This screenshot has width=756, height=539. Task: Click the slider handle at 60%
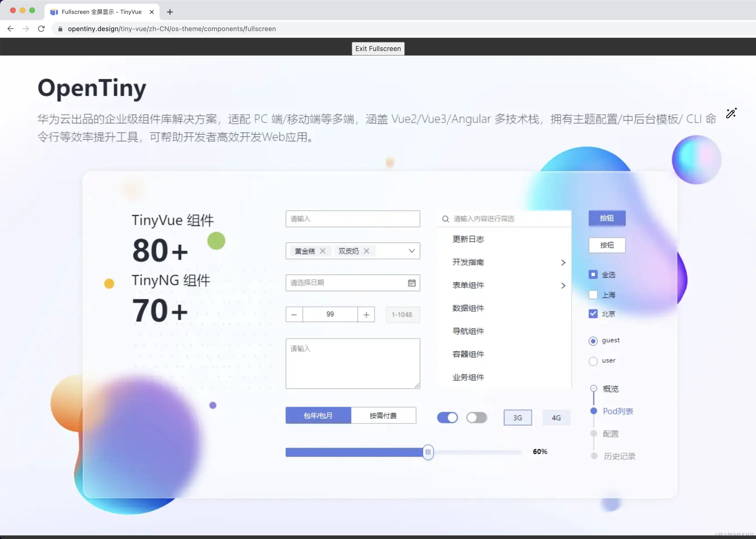point(428,452)
